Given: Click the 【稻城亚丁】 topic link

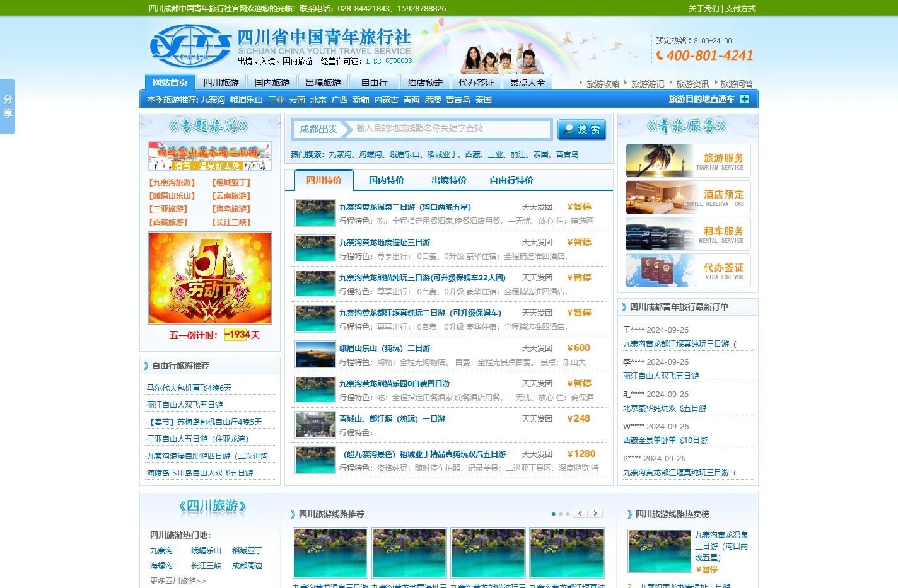Looking at the screenshot, I should click(x=231, y=183).
